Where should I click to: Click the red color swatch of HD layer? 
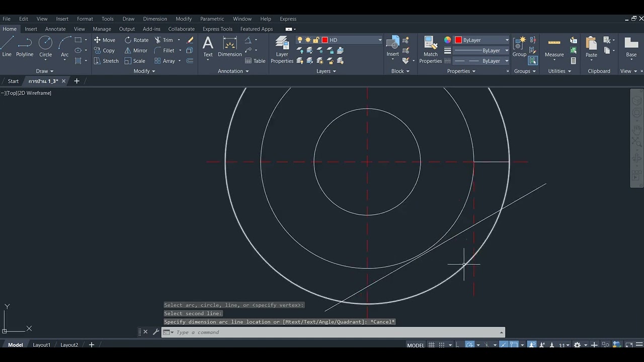click(325, 40)
